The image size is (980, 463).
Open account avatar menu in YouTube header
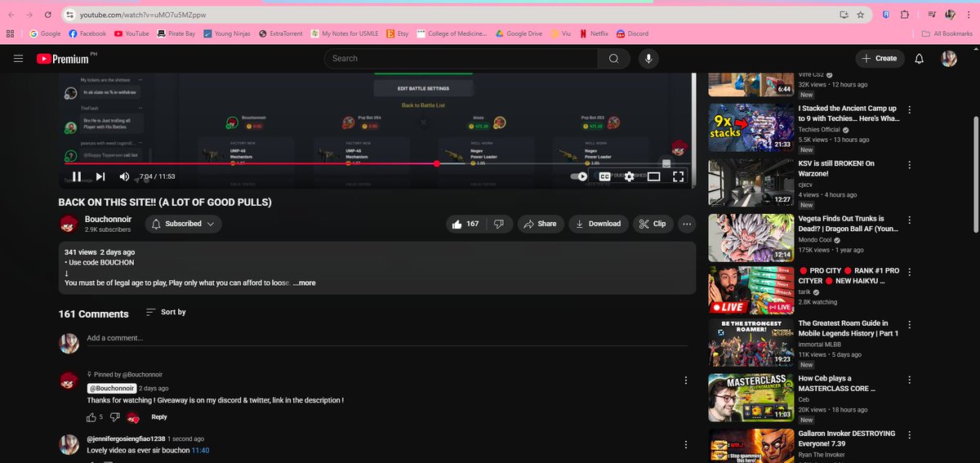pos(949,59)
